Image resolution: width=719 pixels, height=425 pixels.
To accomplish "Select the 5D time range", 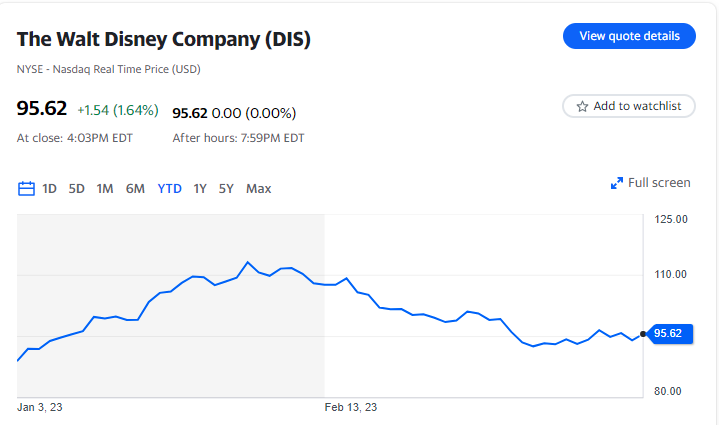I will tap(77, 188).
